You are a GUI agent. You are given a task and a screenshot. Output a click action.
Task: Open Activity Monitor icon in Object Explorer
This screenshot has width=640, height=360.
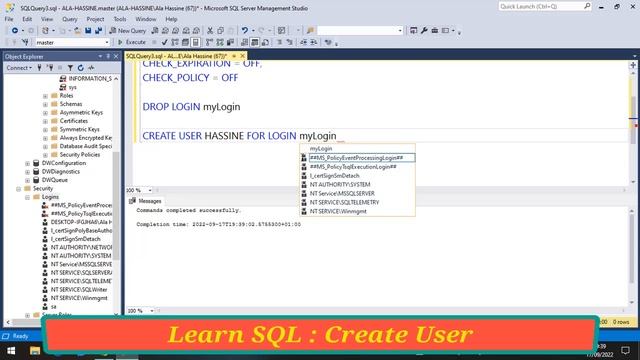click(x=91, y=68)
